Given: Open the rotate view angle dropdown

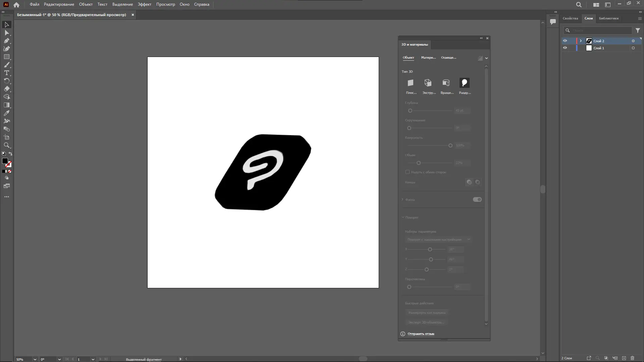Looking at the screenshot, I should (59, 359).
